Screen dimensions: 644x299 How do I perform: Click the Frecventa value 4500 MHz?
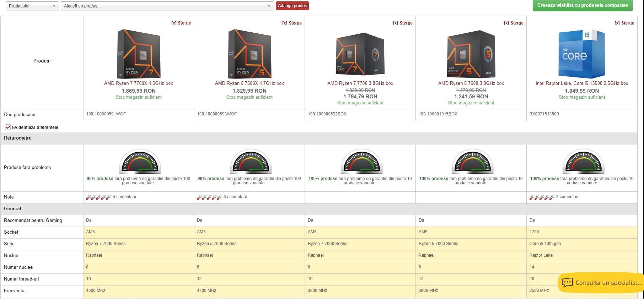(96, 290)
